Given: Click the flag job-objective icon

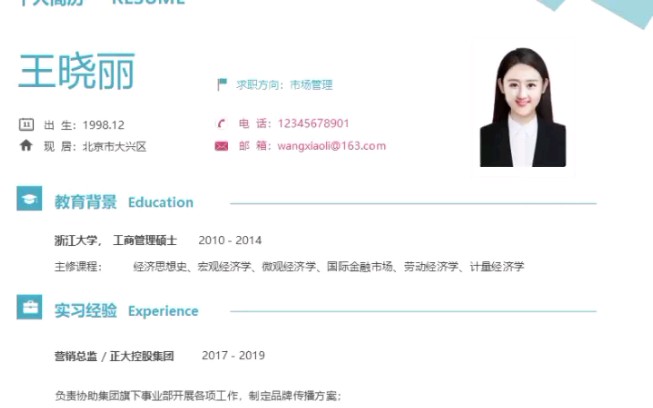Looking at the screenshot, I should tap(222, 85).
